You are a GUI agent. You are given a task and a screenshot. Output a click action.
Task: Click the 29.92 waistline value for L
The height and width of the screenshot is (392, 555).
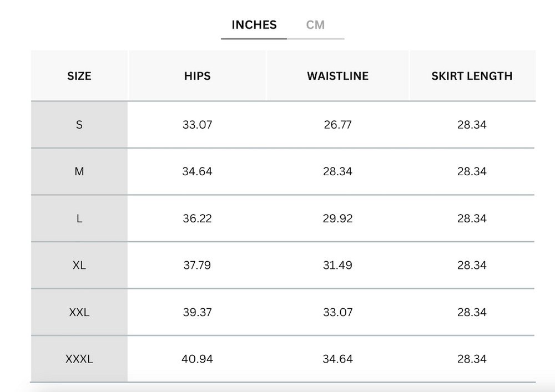(x=337, y=218)
